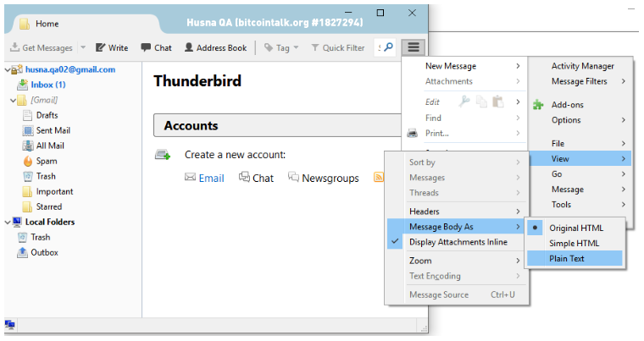This screenshot has height=341, width=644.
Task: Open the Get Messages dropdown arrow
Action: pyautogui.click(x=83, y=47)
